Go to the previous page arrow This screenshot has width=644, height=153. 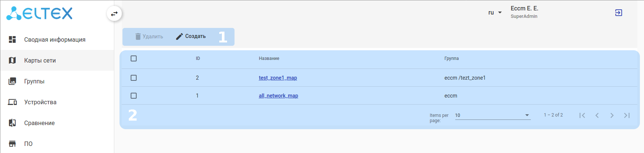(x=597, y=115)
